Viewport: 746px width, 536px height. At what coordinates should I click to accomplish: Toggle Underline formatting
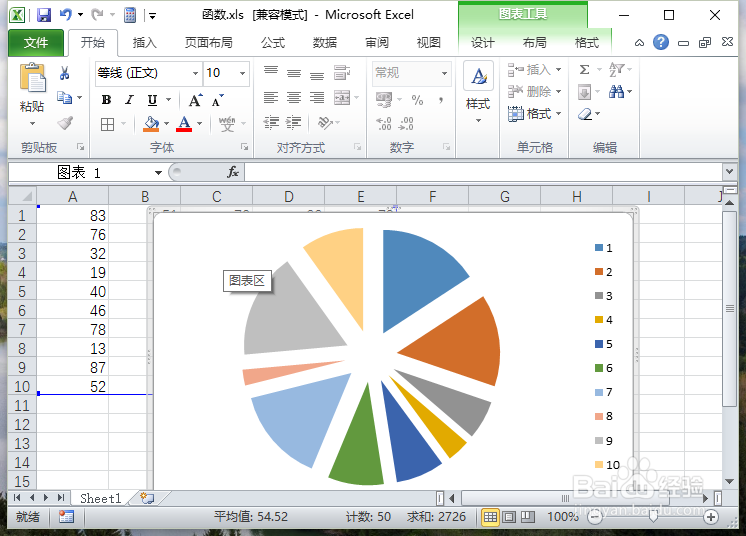pos(152,100)
